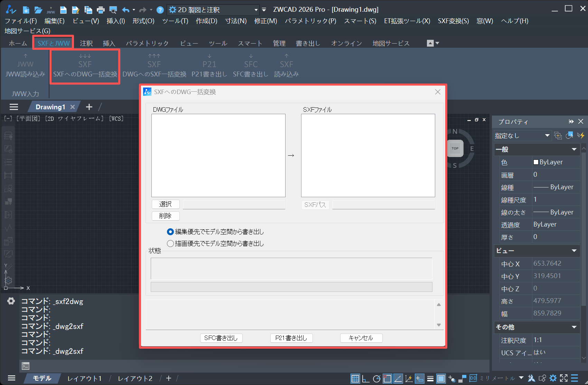Open the ZWCAD help
Viewport: 588px width, 385px height.
160,10
